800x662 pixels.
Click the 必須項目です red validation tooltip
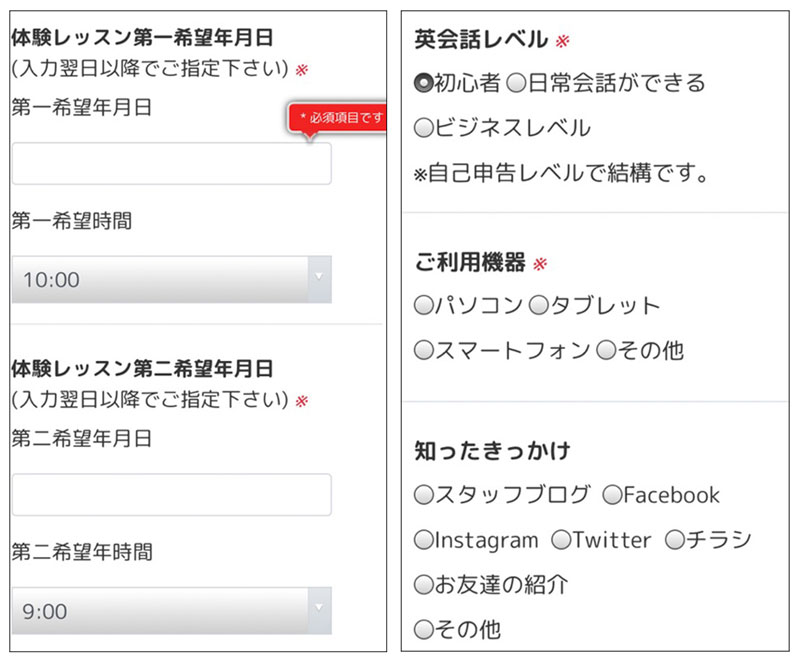tap(337, 119)
